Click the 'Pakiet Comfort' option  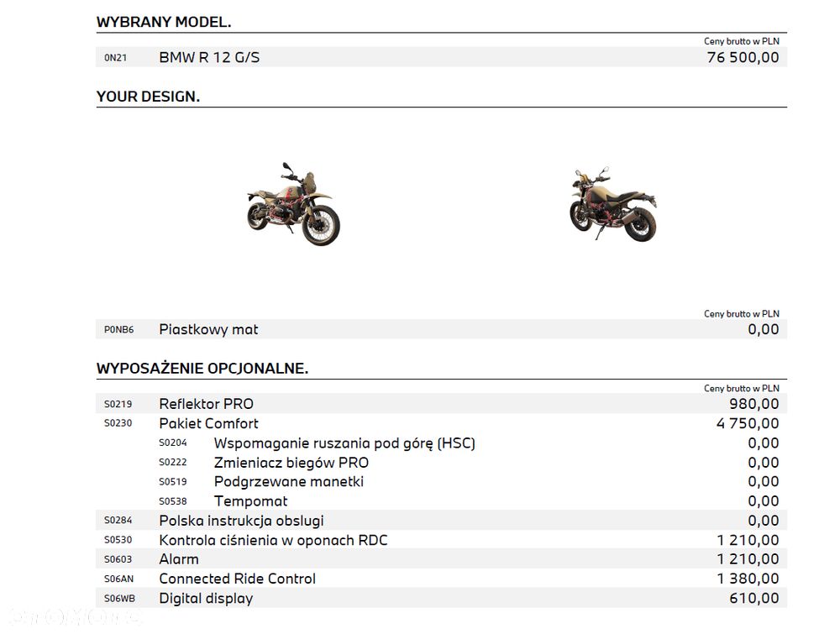(x=208, y=423)
